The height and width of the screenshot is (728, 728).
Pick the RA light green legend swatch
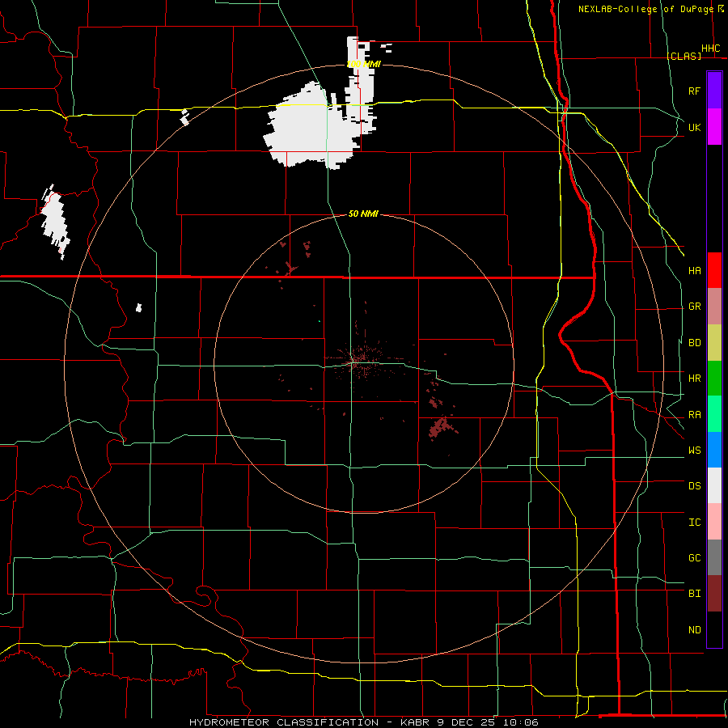(x=714, y=414)
